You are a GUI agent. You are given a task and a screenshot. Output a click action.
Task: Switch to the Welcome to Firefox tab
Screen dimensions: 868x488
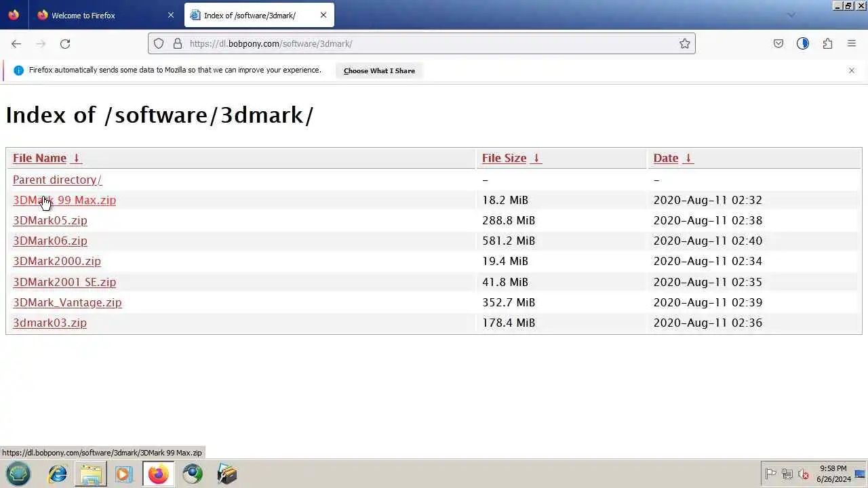click(105, 15)
